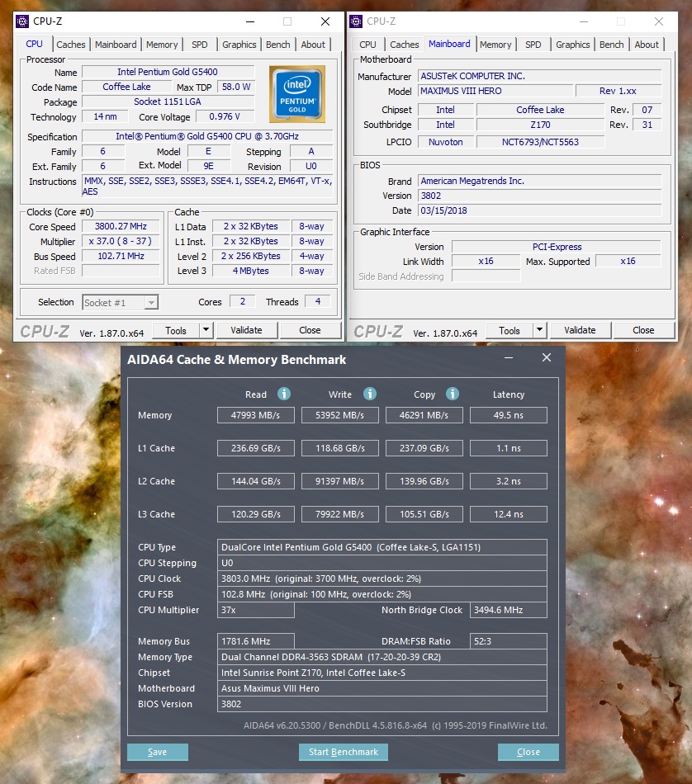Viewport: 692px width, 784px height.
Task: Click Memory Read value 47993 MB/s
Action: 256,415
